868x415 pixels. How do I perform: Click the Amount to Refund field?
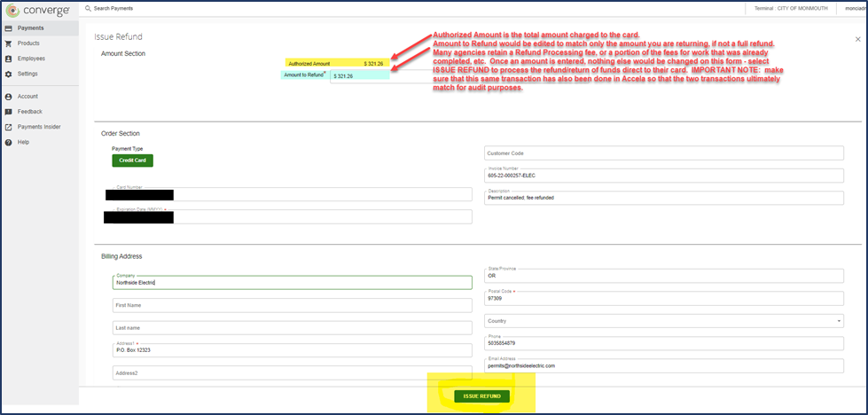pos(372,76)
